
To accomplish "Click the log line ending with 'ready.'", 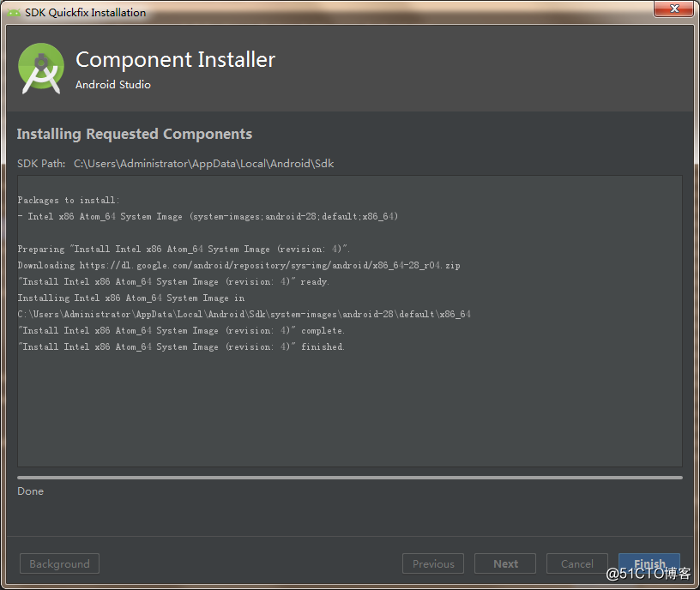I will pos(173,281).
